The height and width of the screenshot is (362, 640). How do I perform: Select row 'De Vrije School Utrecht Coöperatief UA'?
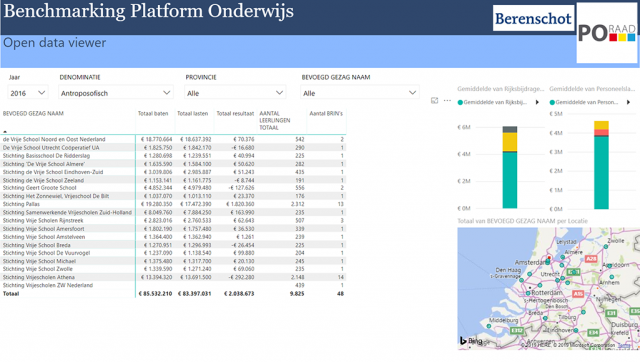(173, 147)
